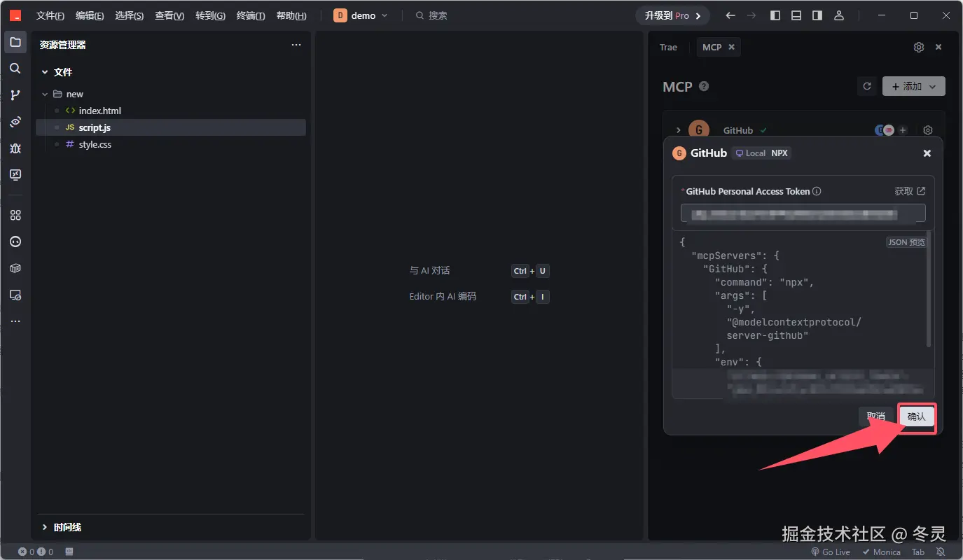
Task: Open notifications bell in status bar
Action: coord(941,552)
